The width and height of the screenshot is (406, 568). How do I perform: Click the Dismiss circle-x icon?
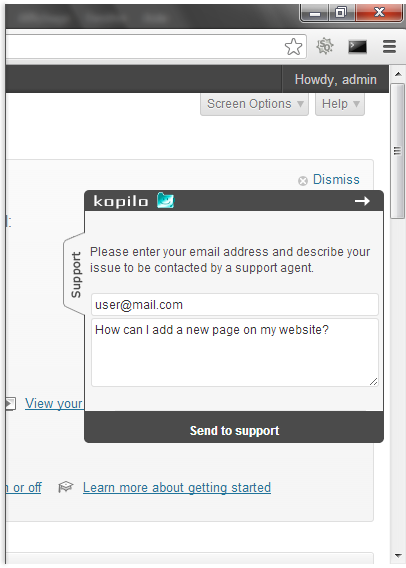click(303, 180)
